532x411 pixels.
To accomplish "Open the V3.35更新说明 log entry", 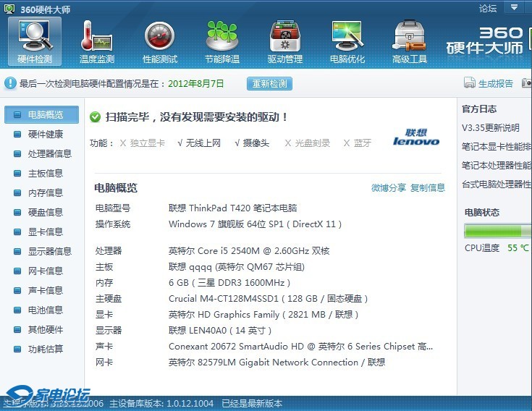I will coord(491,128).
